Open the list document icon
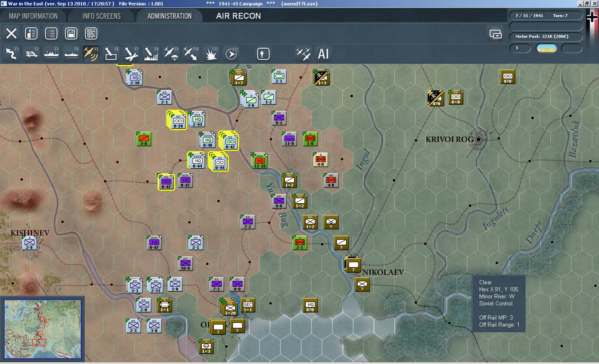 tap(51, 33)
